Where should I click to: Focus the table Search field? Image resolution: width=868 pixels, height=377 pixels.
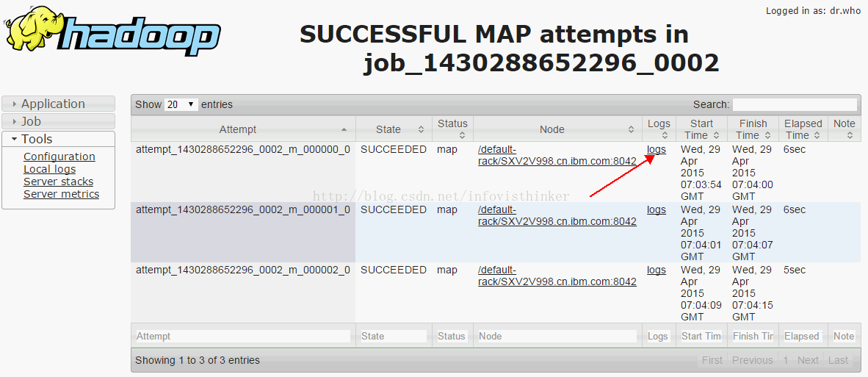(x=795, y=104)
